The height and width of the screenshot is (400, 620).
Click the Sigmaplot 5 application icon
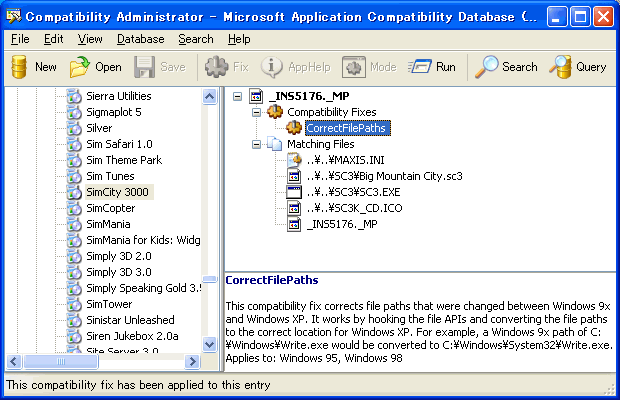(74, 112)
